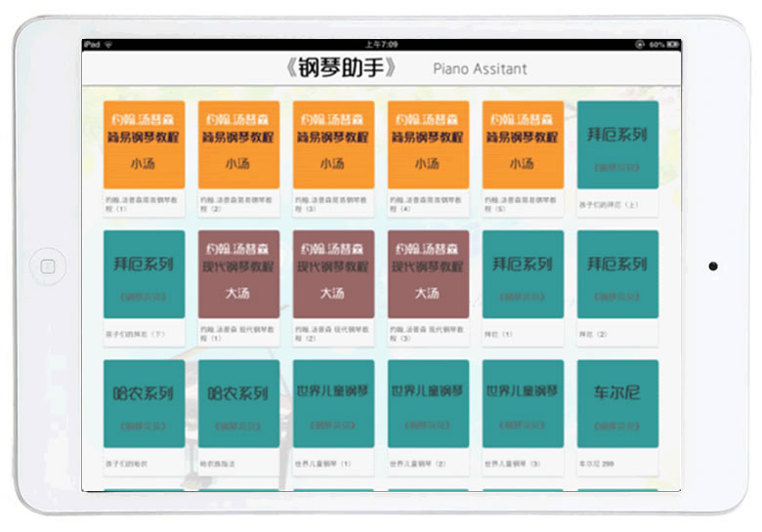This screenshot has width=762, height=532.
Task: Open 拜厄（1）book cover
Action: (523, 273)
